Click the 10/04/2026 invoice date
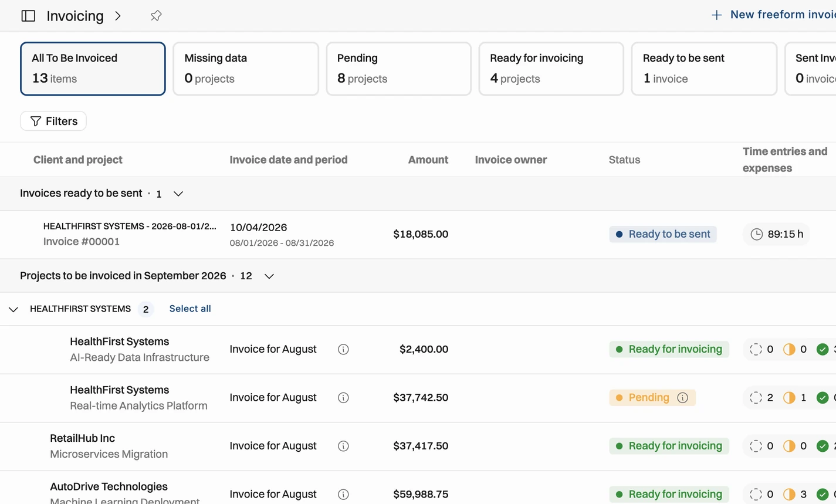 (x=258, y=227)
